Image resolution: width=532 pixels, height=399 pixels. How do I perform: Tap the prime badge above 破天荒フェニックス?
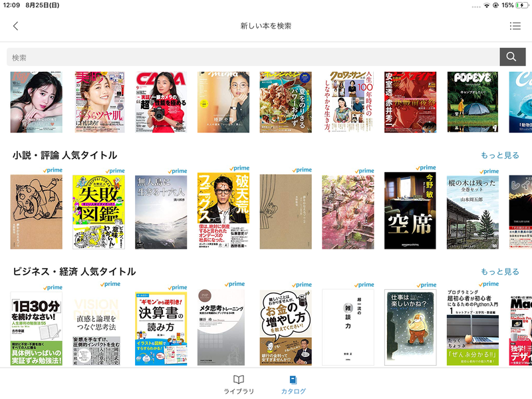239,168
